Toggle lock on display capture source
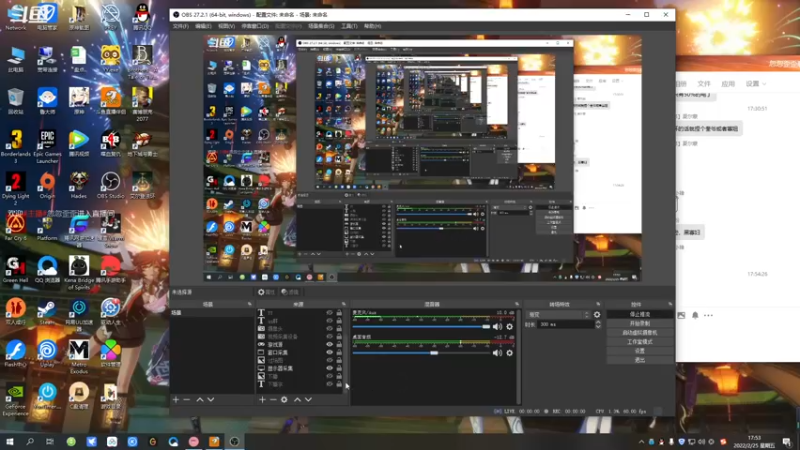The height and width of the screenshot is (450, 800). [339, 368]
